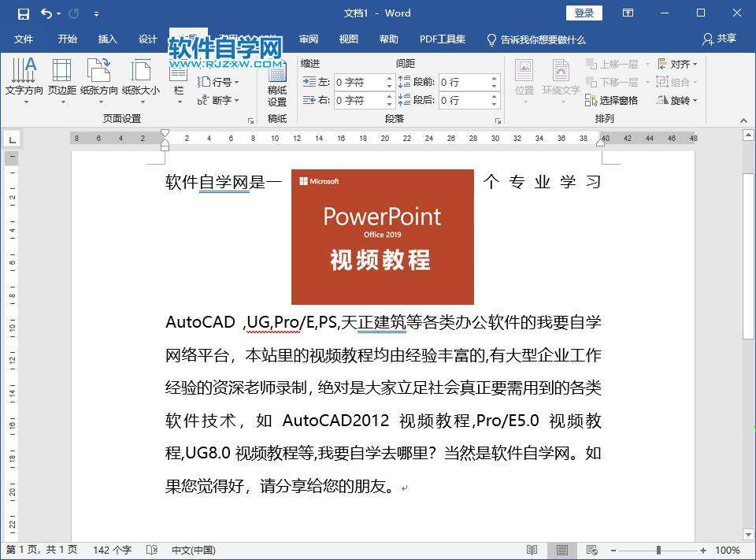Click the zoom slider handle

(658, 551)
